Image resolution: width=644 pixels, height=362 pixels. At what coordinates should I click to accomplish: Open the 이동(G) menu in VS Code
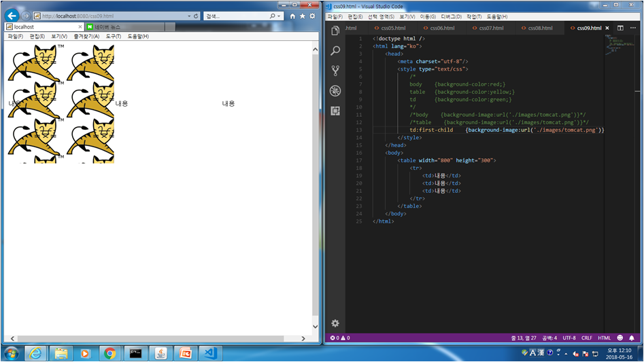click(x=428, y=17)
